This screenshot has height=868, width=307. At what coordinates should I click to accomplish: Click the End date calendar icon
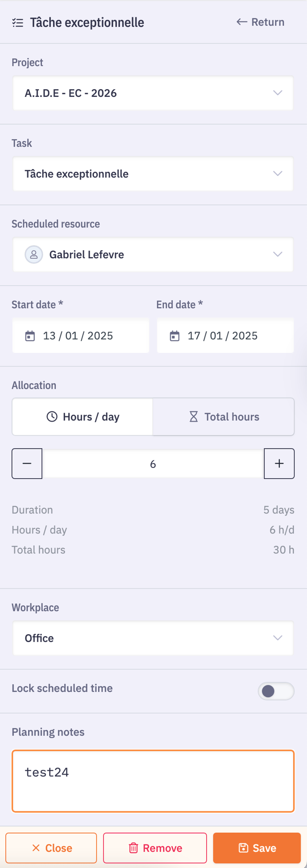click(x=174, y=336)
